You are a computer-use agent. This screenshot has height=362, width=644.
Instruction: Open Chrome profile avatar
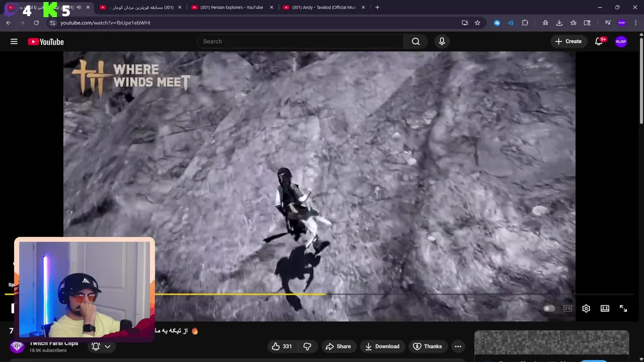tap(622, 23)
